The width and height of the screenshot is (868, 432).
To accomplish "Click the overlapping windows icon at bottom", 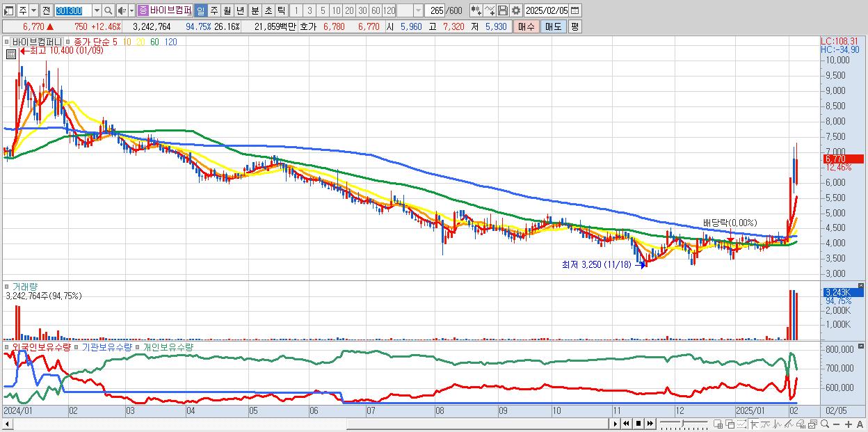I will [x=730, y=424].
